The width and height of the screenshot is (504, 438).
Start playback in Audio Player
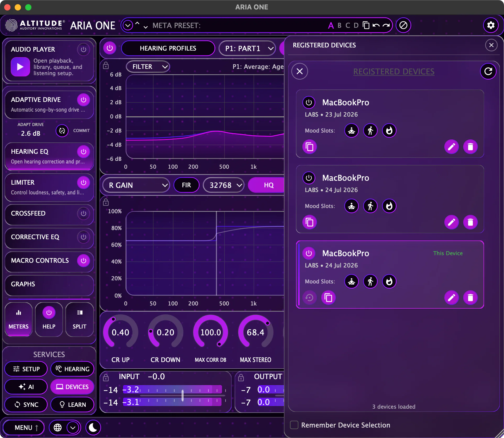(20, 67)
